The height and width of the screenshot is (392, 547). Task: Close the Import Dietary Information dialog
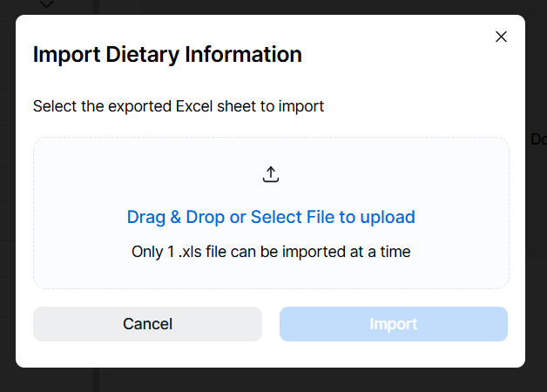[x=501, y=37]
